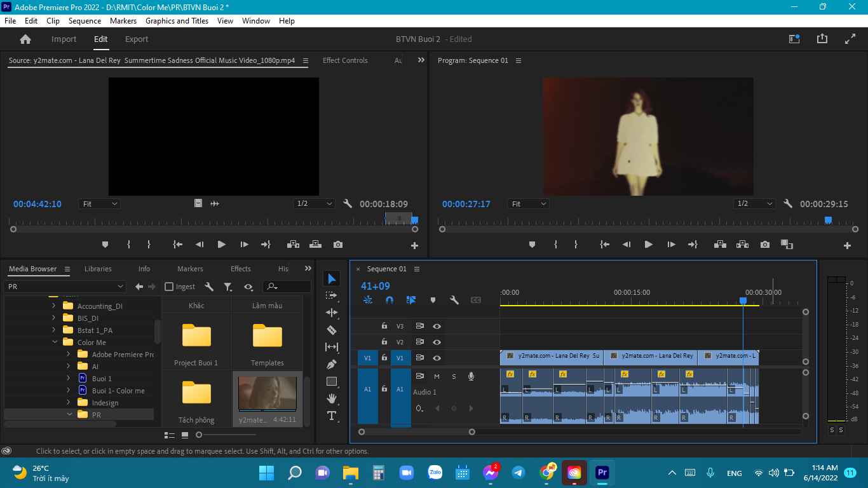Open Program monitor settings wrench
Viewport: 868px width, 488px height.
pyautogui.click(x=788, y=204)
